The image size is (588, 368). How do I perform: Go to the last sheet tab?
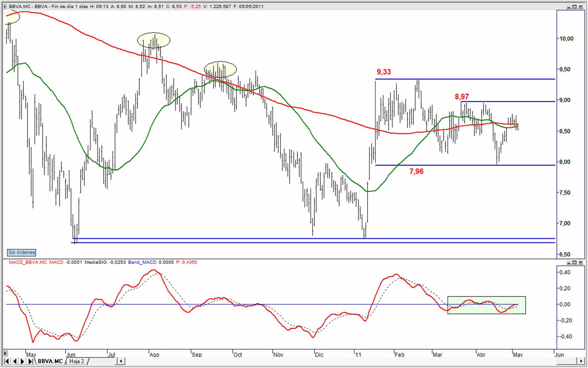point(30,361)
